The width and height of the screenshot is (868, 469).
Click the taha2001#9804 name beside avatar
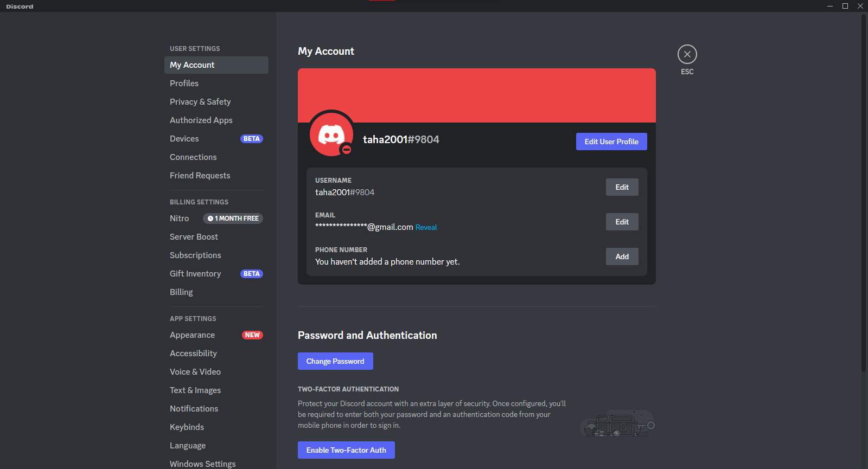pyautogui.click(x=401, y=139)
